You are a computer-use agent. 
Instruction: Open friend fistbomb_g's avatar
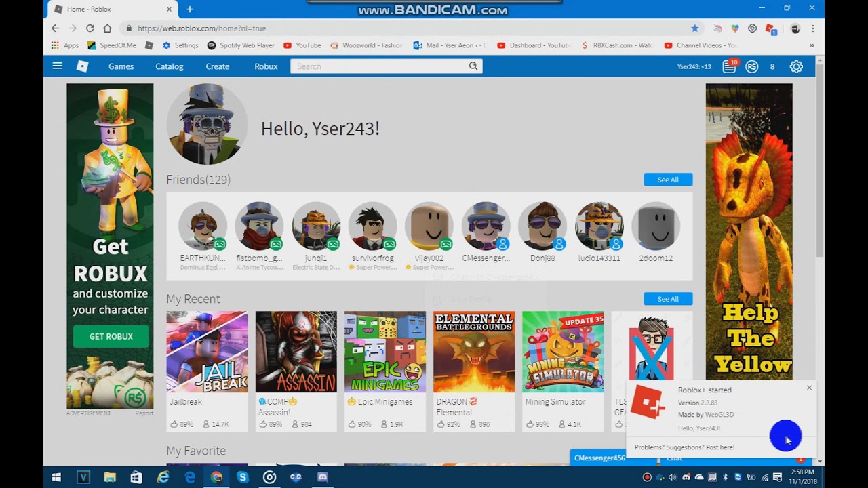pos(259,226)
